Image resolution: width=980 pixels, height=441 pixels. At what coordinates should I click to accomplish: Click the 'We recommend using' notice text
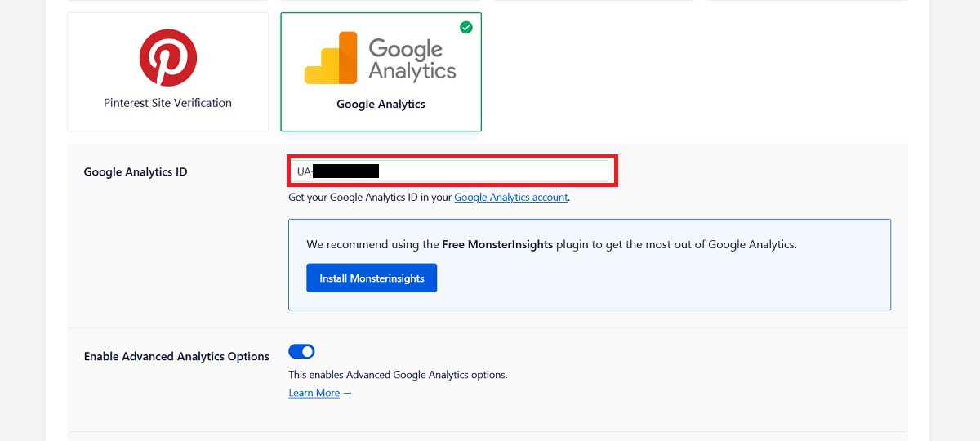click(372, 244)
